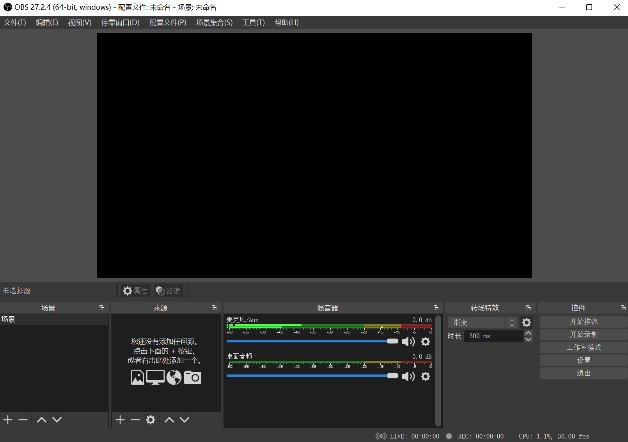628x442 pixels.
Task: Float the Scenes (场景) dock panel
Action: 101,307
